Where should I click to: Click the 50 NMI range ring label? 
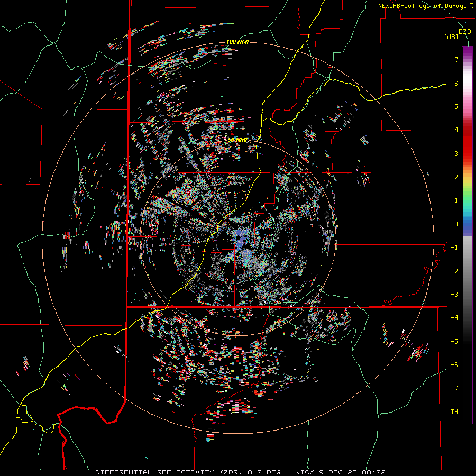point(237,140)
